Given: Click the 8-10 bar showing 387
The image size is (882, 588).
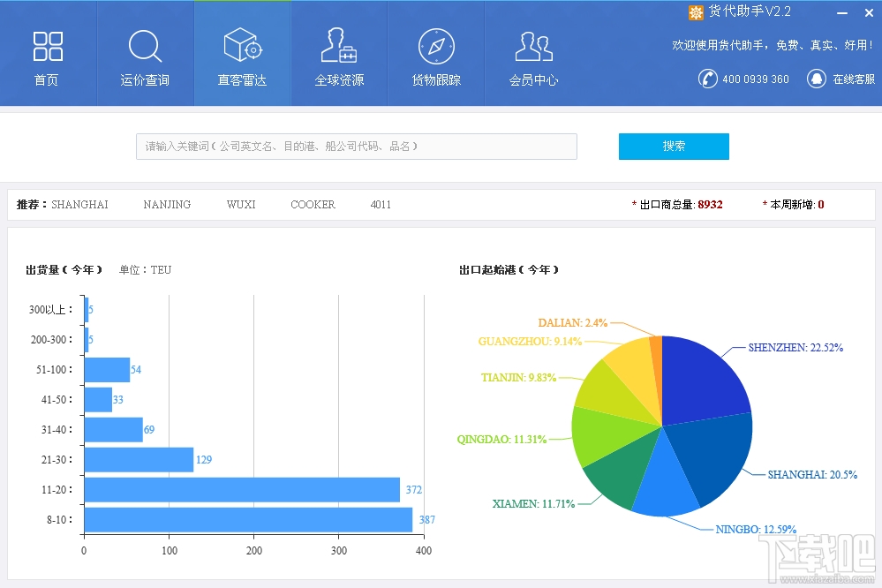Looking at the screenshot, I should pyautogui.click(x=248, y=519).
